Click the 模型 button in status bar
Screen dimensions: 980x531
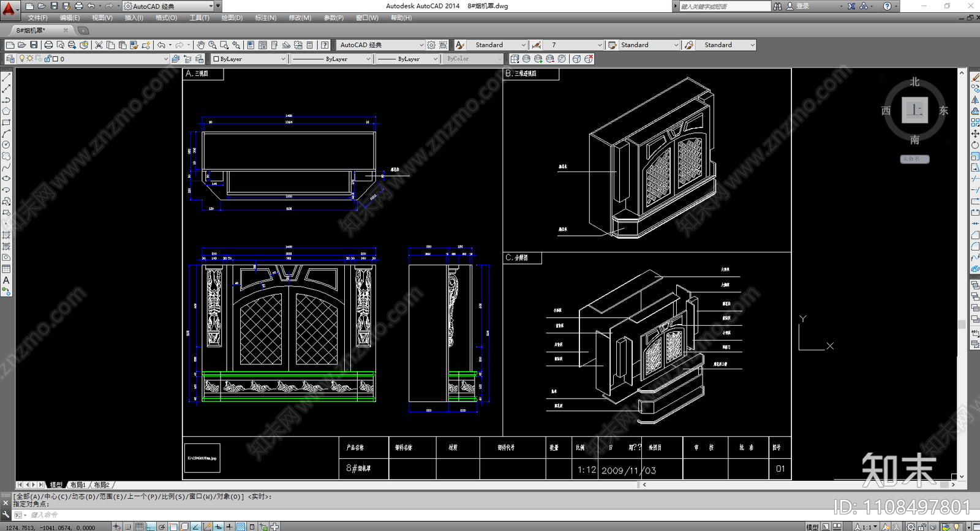pyautogui.click(x=812, y=527)
